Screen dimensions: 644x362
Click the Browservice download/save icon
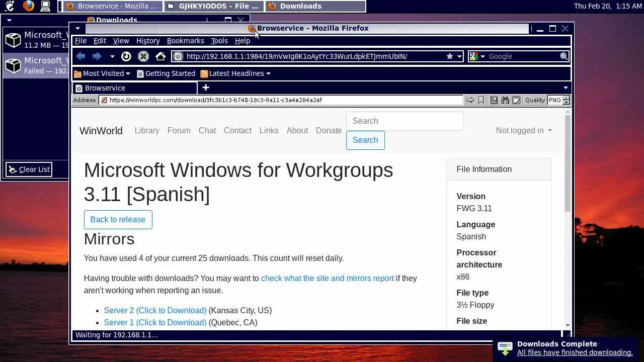[494, 100]
